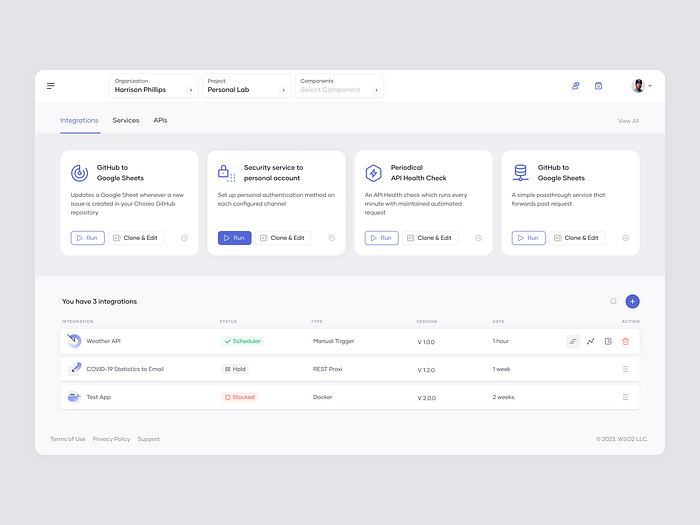Delete the Weather API integration
Image resolution: width=700 pixels, height=525 pixels.
(625, 342)
